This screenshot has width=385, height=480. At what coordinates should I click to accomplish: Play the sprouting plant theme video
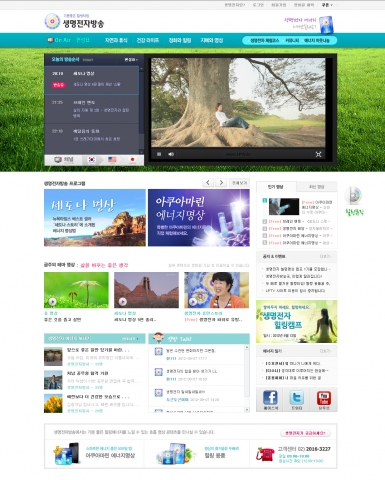pyautogui.click(x=76, y=290)
